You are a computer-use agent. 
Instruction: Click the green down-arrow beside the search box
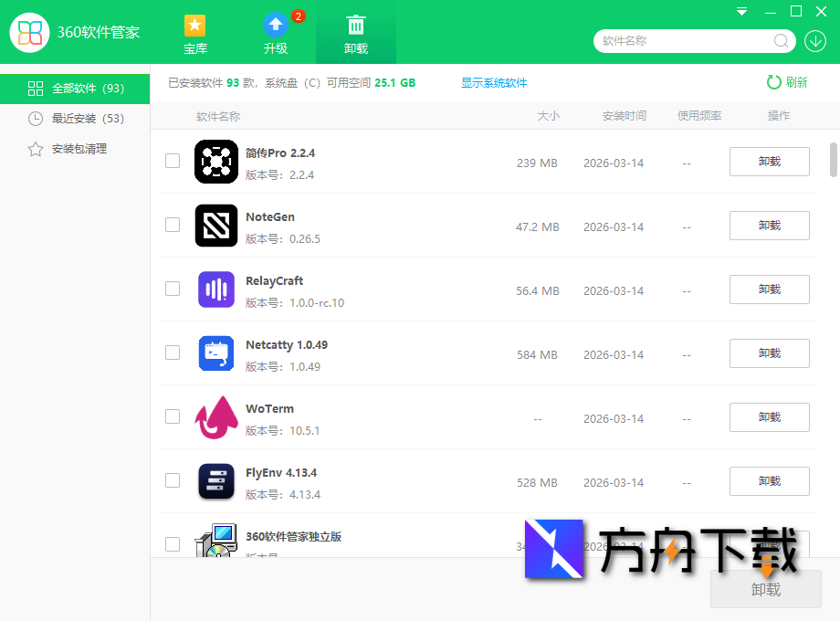click(x=817, y=41)
